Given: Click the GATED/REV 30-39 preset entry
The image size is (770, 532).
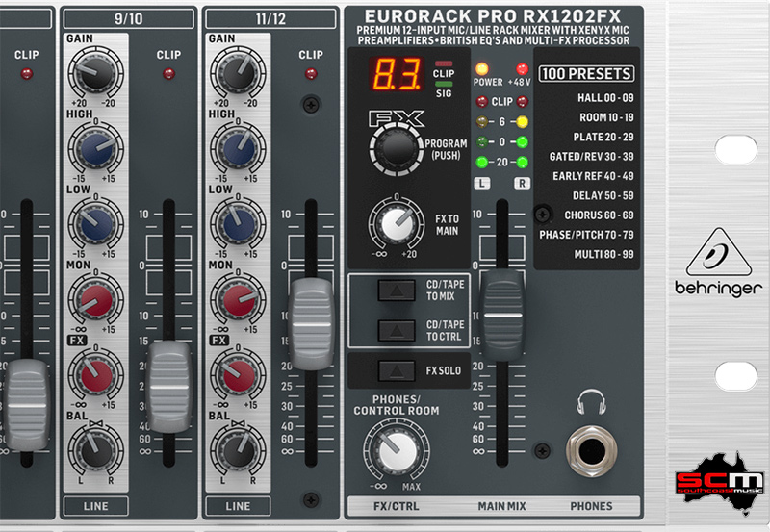Looking at the screenshot, I should click(592, 157).
